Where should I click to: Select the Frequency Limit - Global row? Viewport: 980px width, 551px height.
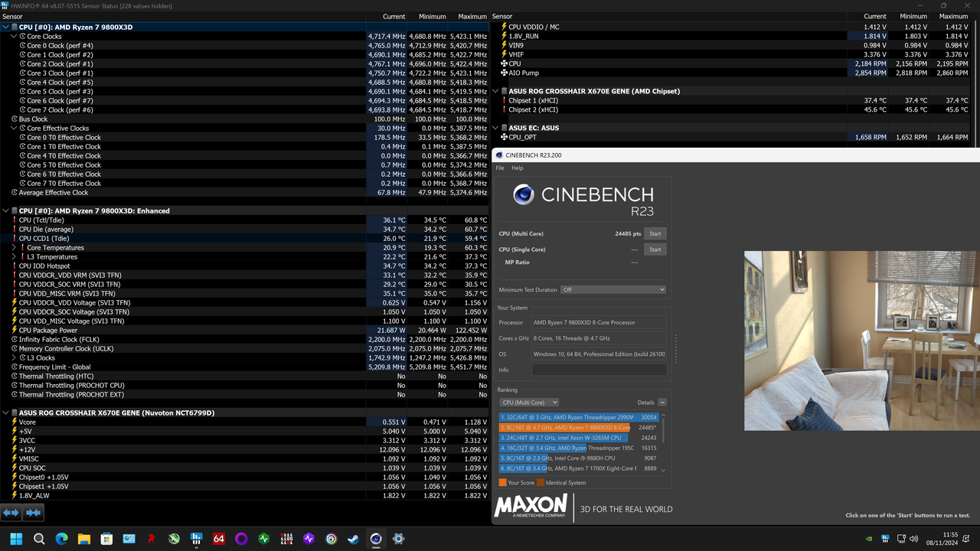point(244,367)
